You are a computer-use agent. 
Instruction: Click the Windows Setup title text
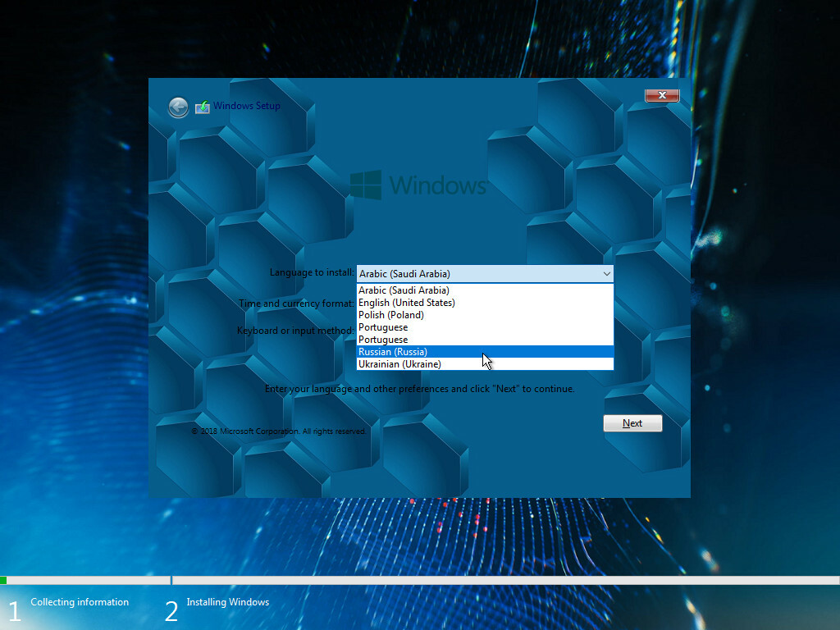click(x=247, y=106)
